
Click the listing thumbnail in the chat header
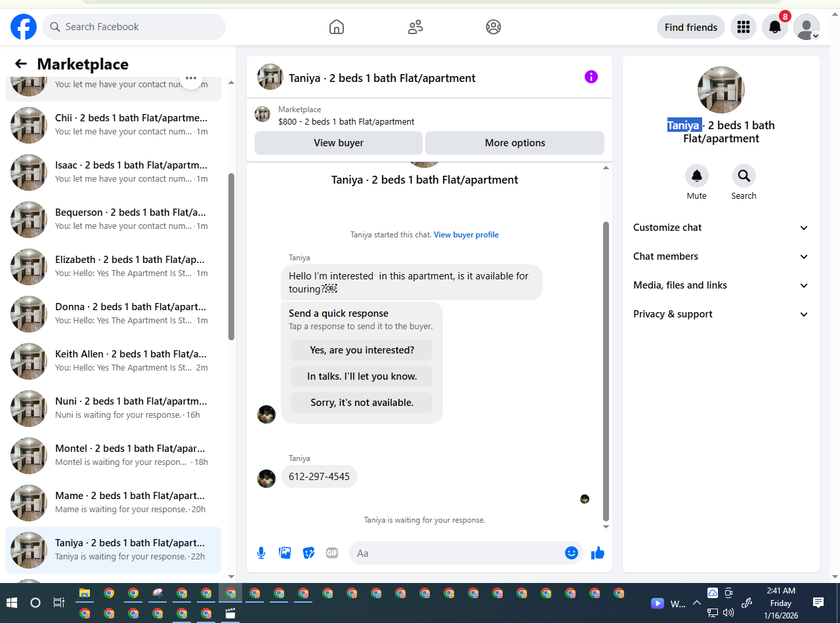pos(270,77)
